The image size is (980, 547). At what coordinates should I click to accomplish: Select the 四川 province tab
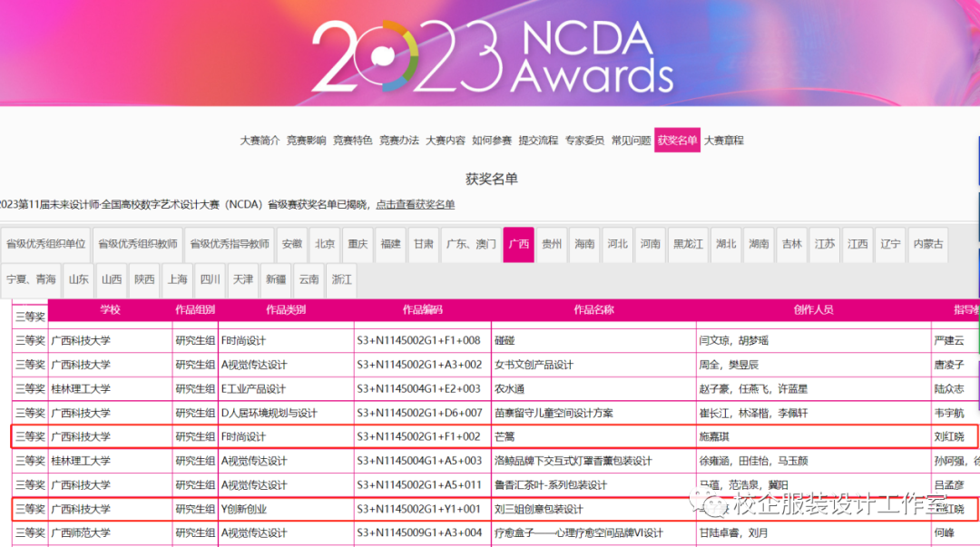point(210,279)
